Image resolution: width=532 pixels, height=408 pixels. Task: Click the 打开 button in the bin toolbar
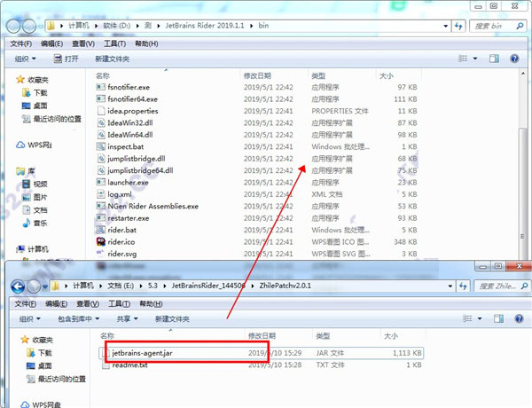66,59
